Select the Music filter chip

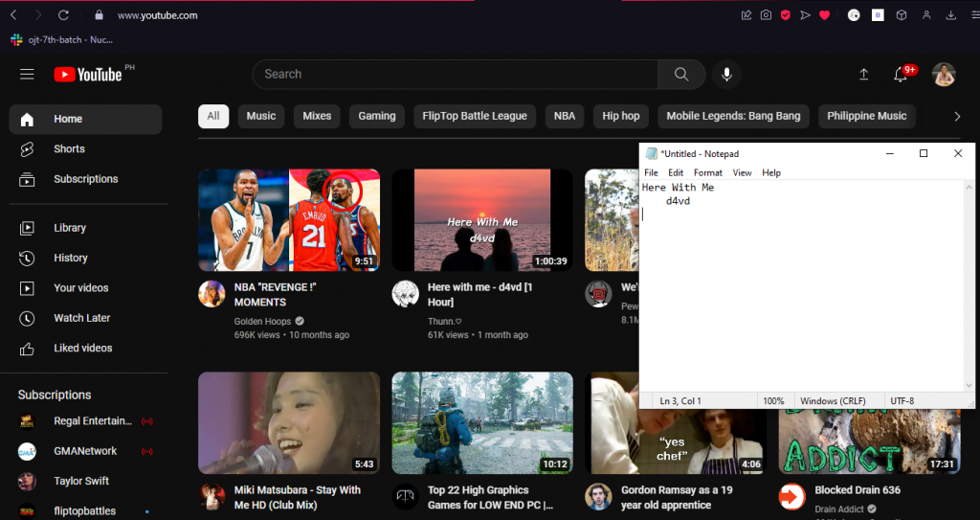click(261, 116)
